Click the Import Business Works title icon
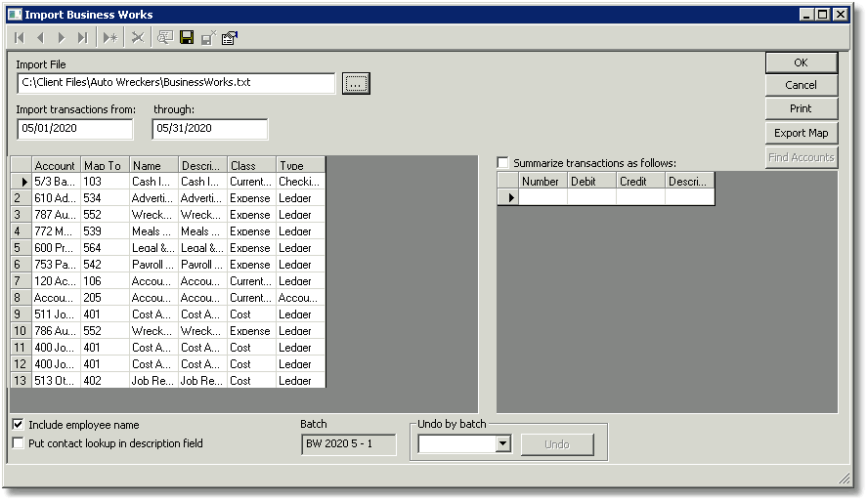The image size is (868, 502). coord(15,15)
